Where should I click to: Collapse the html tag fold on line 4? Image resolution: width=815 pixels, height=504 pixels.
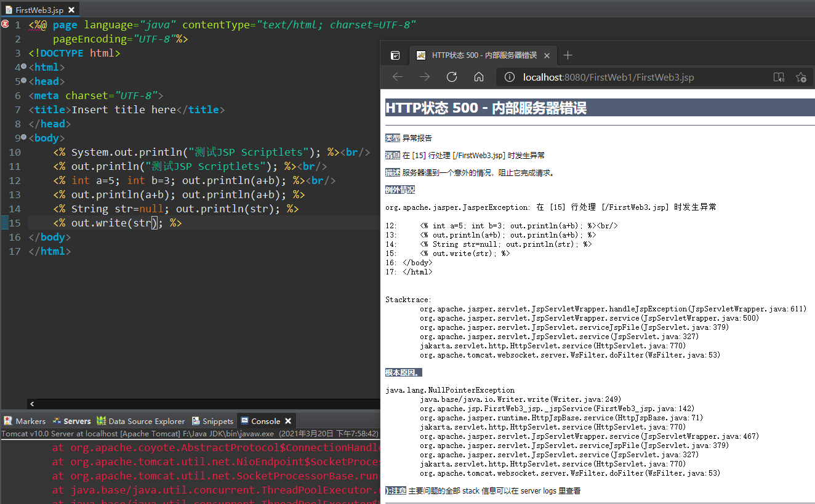[x=23, y=66]
